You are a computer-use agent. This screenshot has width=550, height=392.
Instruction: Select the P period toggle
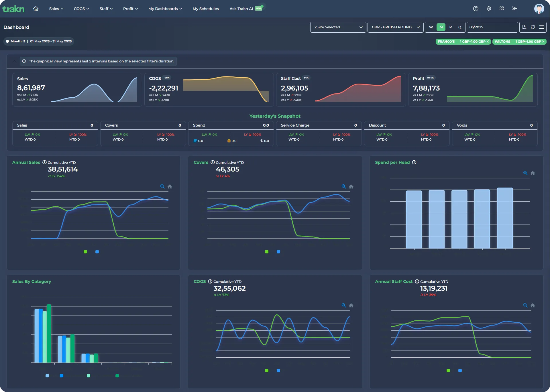tap(450, 27)
